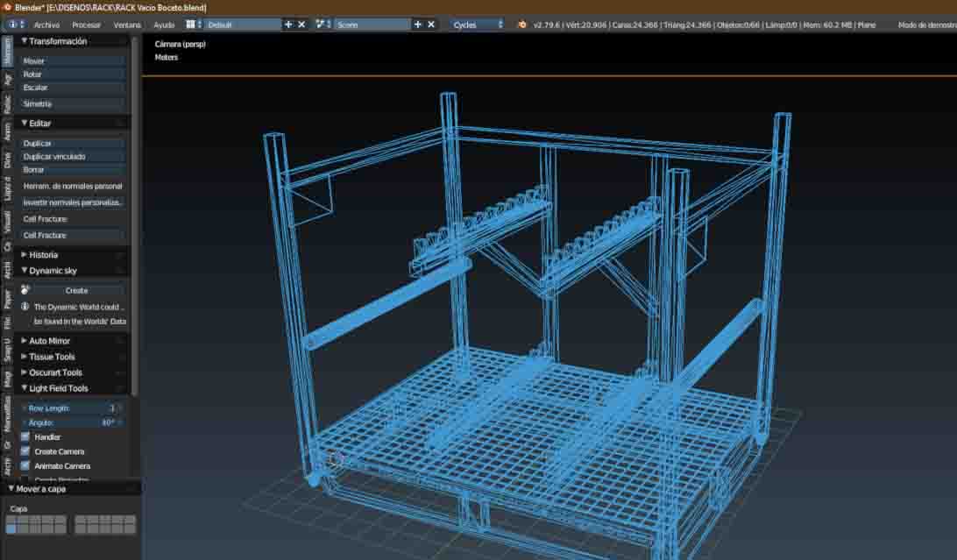The width and height of the screenshot is (957, 560).
Task: Adjust the Angulo slider in Light Field Tools
Action: 74,422
